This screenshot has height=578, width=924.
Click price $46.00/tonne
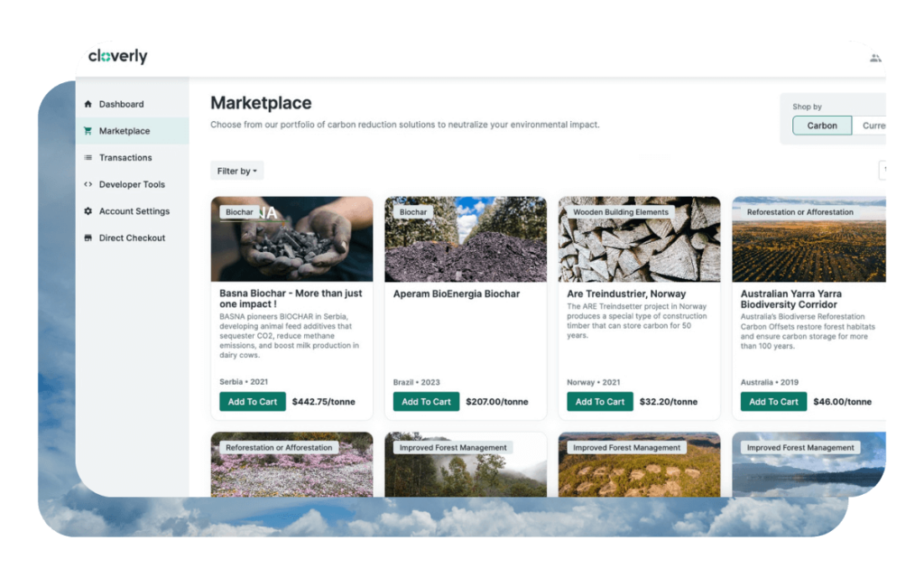point(842,402)
